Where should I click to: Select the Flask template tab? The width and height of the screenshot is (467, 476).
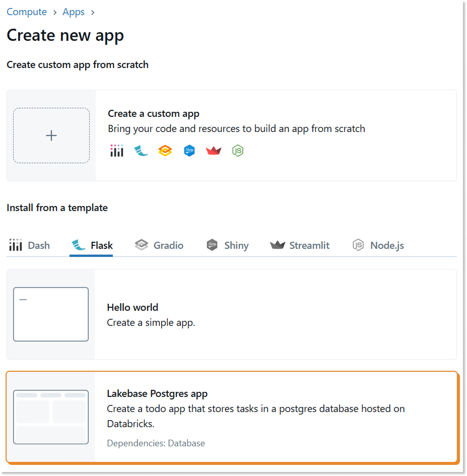(x=92, y=245)
